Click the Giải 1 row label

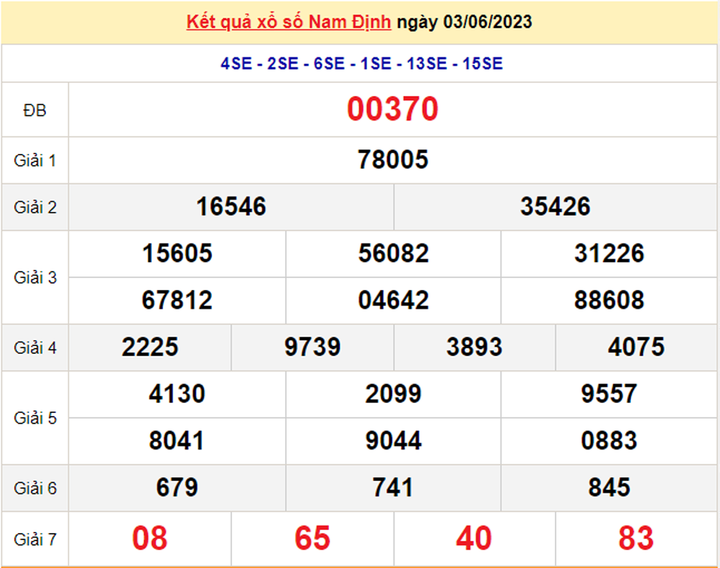pyautogui.click(x=35, y=161)
